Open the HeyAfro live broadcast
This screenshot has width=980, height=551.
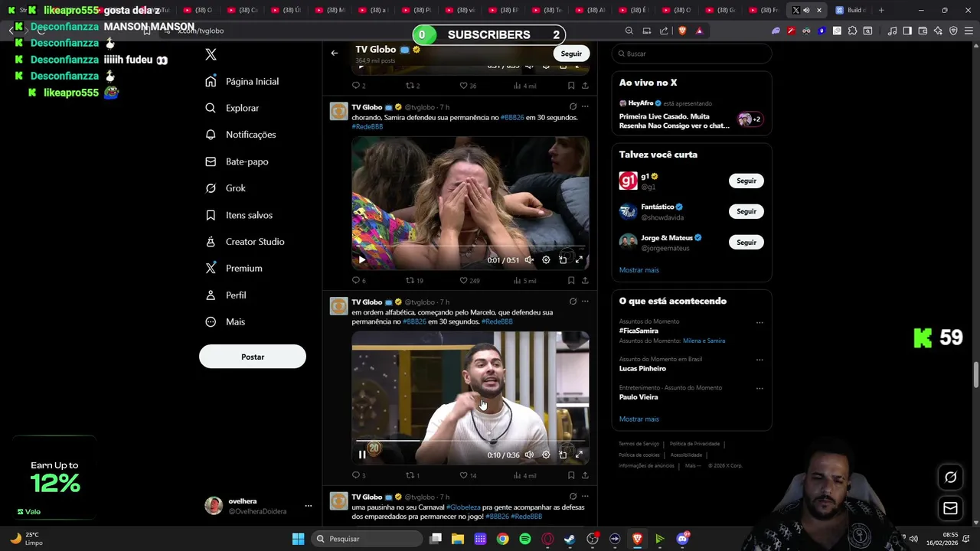(x=691, y=115)
